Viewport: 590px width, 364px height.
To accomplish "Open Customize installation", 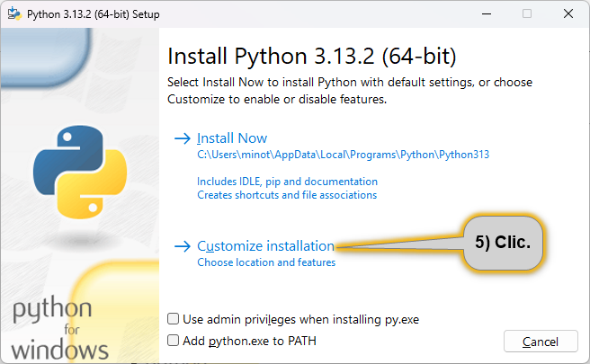I will pos(265,246).
